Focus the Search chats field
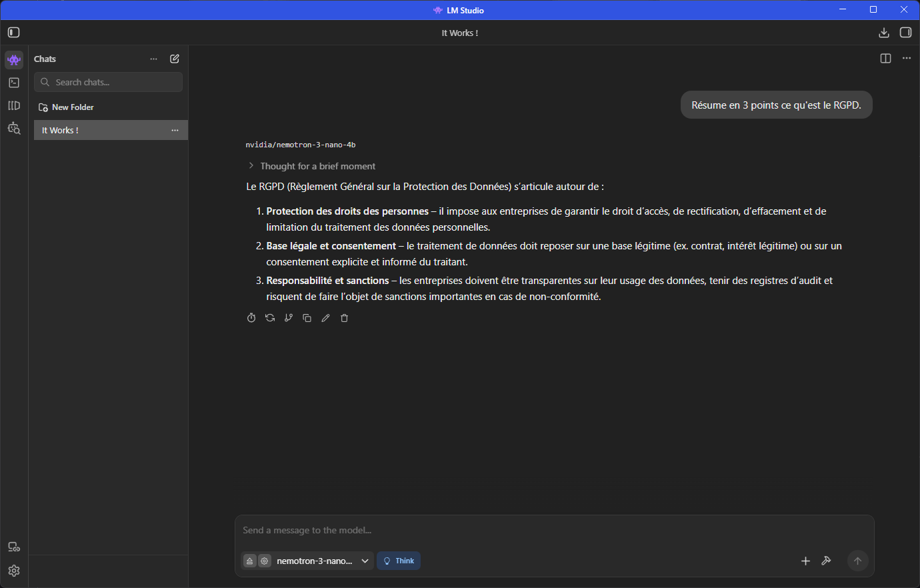Screen dimensions: 920x588 click(x=108, y=82)
